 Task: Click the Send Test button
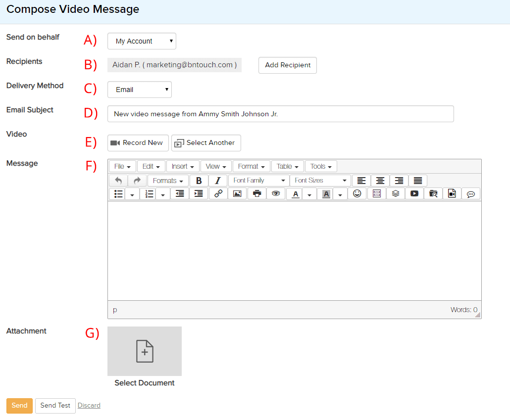(x=55, y=406)
